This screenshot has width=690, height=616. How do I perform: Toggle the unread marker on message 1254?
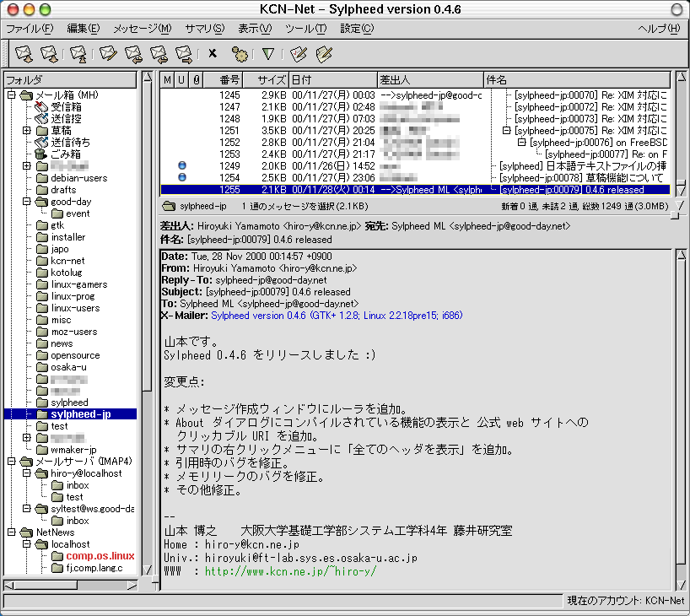tap(182, 178)
